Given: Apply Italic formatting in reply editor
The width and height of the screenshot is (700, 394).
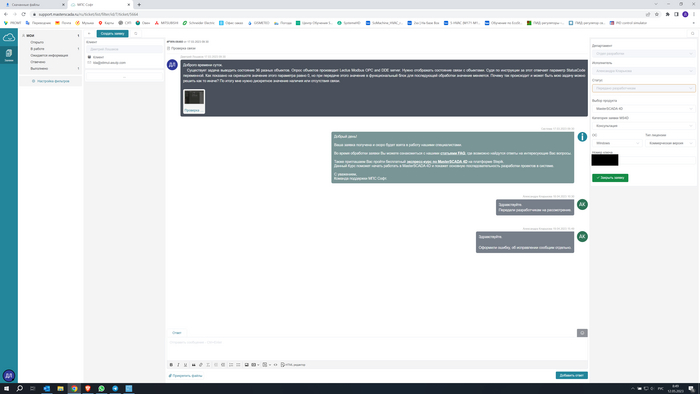Looking at the screenshot, I should click(x=178, y=365).
